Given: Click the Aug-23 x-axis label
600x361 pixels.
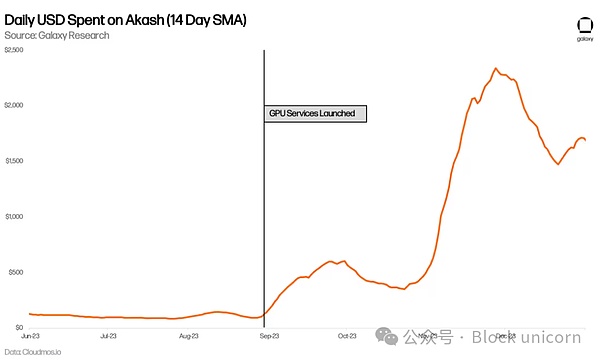Looking at the screenshot, I should (189, 336).
